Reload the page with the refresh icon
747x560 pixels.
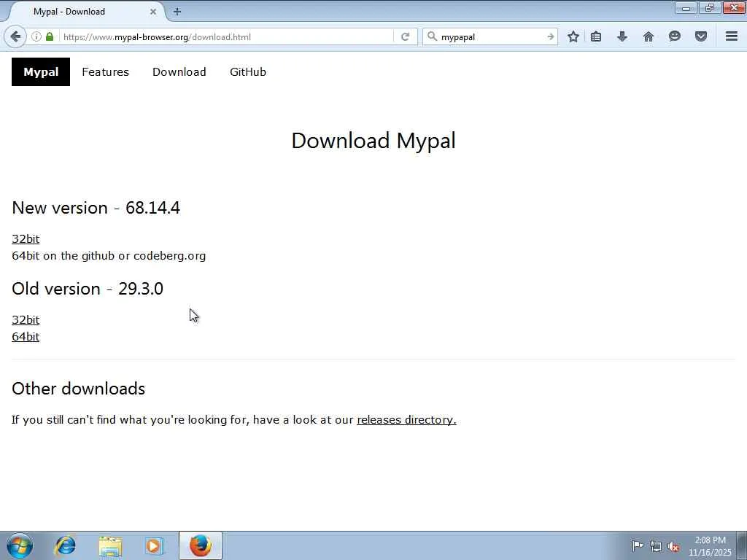[406, 36]
